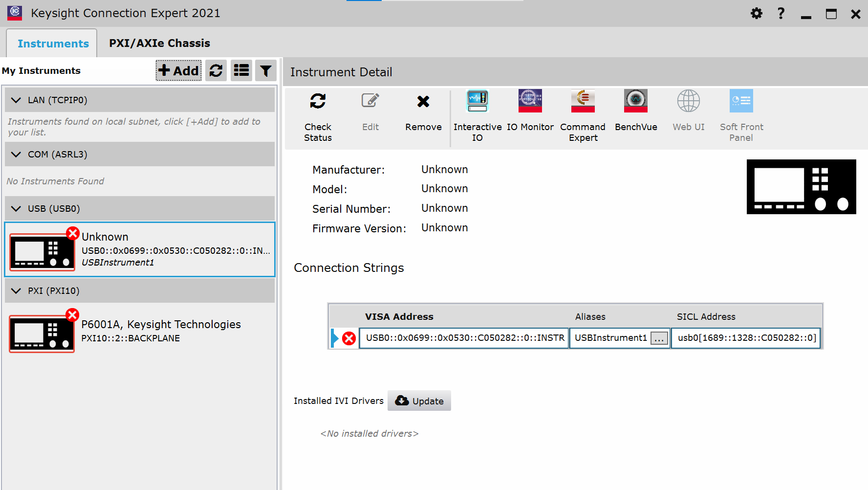Screen dimensions: 868x490
Task: Click the SICL Address field
Action: pyautogui.click(x=746, y=338)
